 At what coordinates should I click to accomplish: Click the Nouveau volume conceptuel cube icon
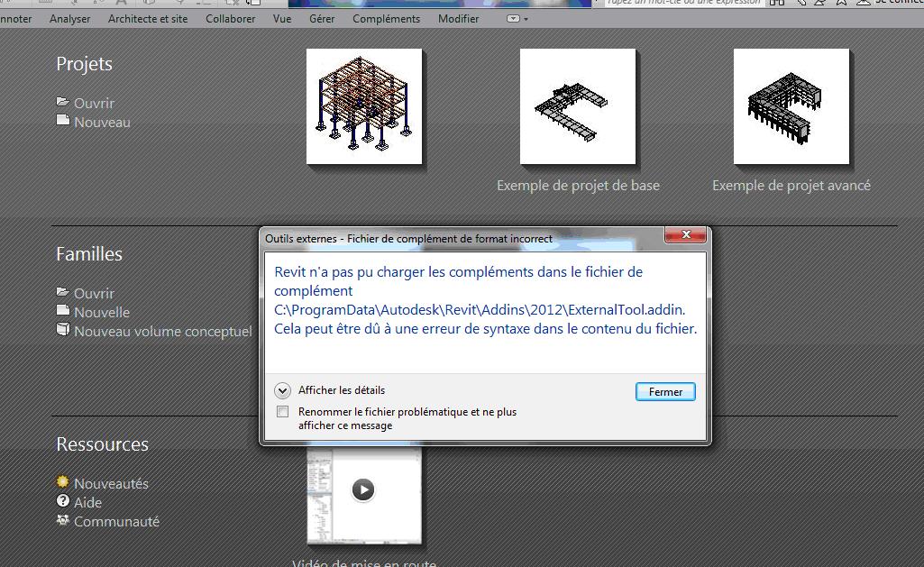tap(63, 330)
